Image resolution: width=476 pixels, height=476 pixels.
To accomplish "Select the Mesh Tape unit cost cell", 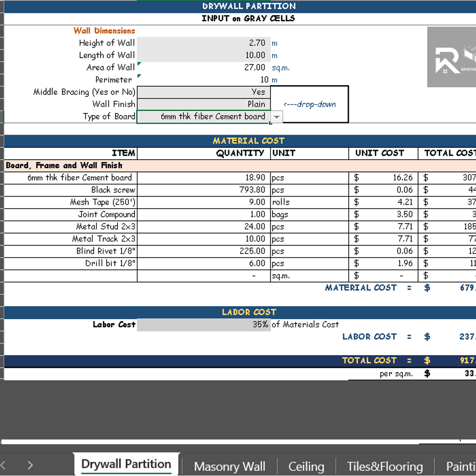I will click(x=383, y=202).
